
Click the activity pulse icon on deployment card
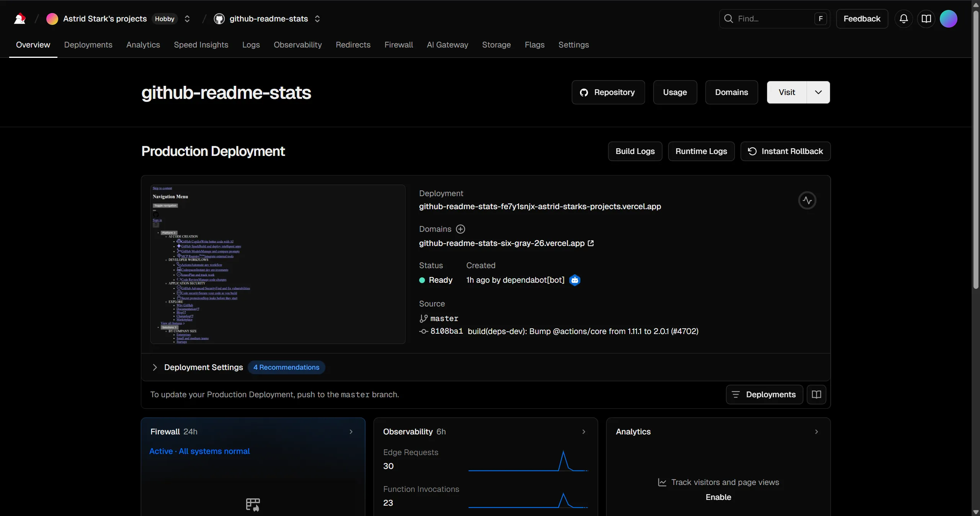pyautogui.click(x=807, y=200)
